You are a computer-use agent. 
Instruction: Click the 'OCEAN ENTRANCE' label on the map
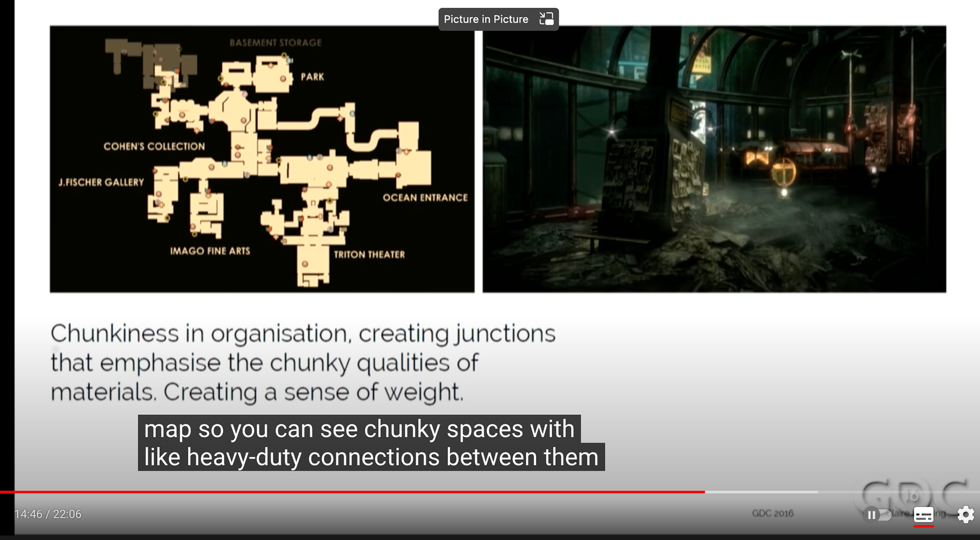click(425, 198)
